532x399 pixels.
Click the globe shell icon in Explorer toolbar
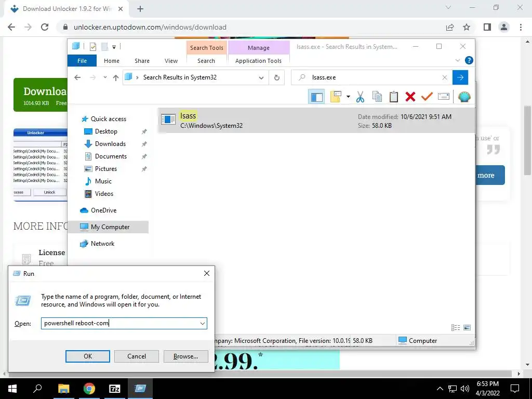pyautogui.click(x=464, y=97)
